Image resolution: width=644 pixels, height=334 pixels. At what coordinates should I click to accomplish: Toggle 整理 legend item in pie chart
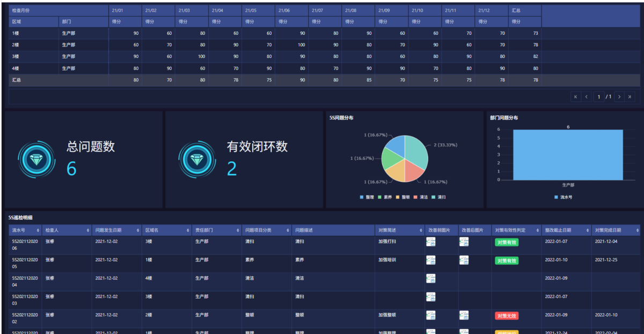(x=367, y=197)
